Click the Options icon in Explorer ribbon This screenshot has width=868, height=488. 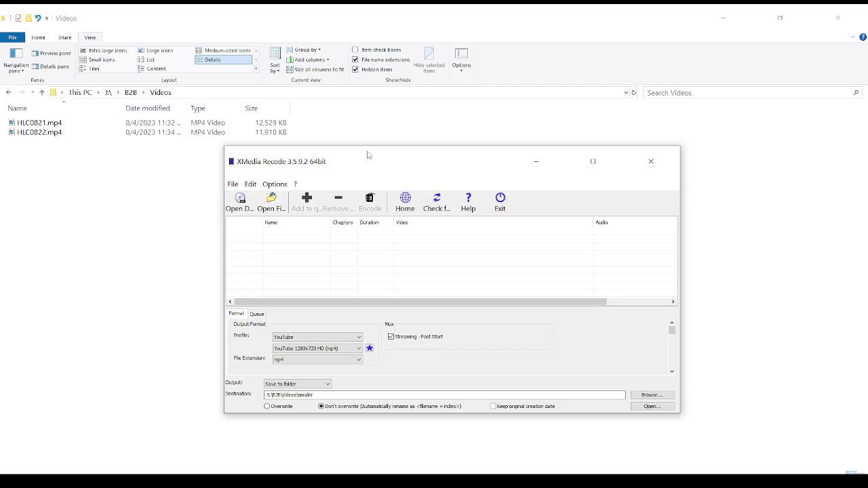pos(461,58)
